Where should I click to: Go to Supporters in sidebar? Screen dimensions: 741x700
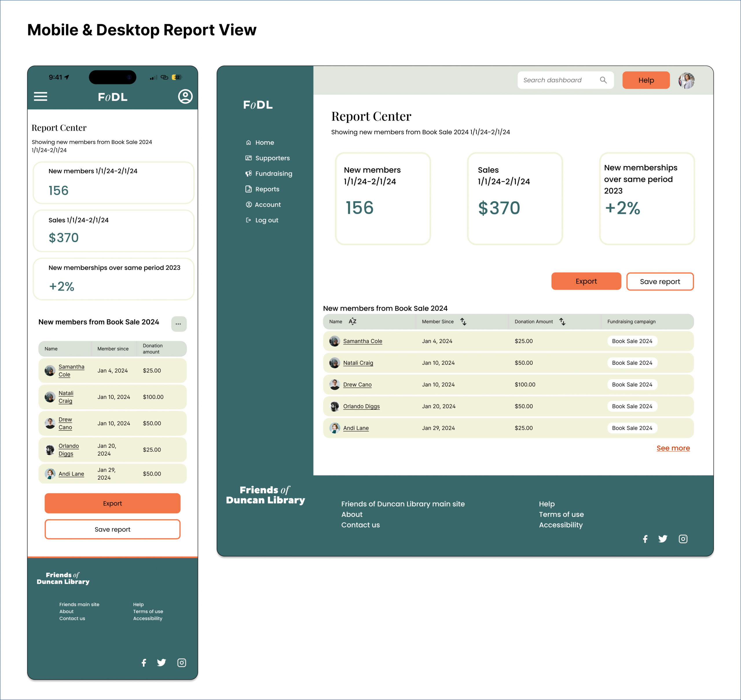tap(272, 158)
